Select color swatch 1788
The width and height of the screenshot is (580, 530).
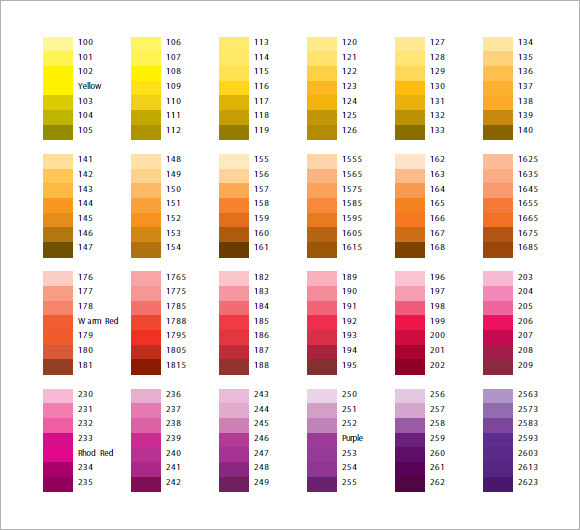[x=146, y=322]
